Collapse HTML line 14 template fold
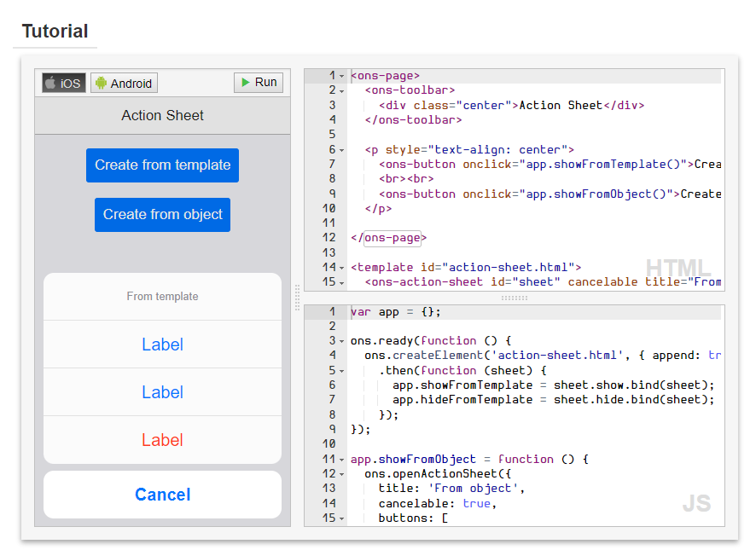The height and width of the screenshot is (550, 756). [341, 268]
